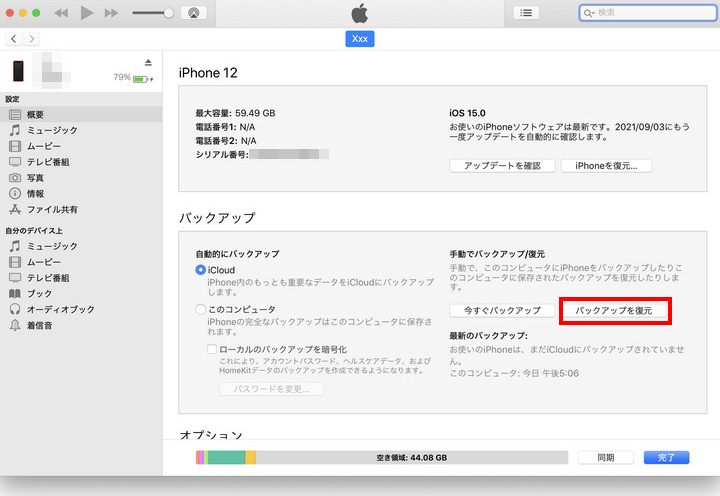Open the list view menu icon

click(x=526, y=13)
